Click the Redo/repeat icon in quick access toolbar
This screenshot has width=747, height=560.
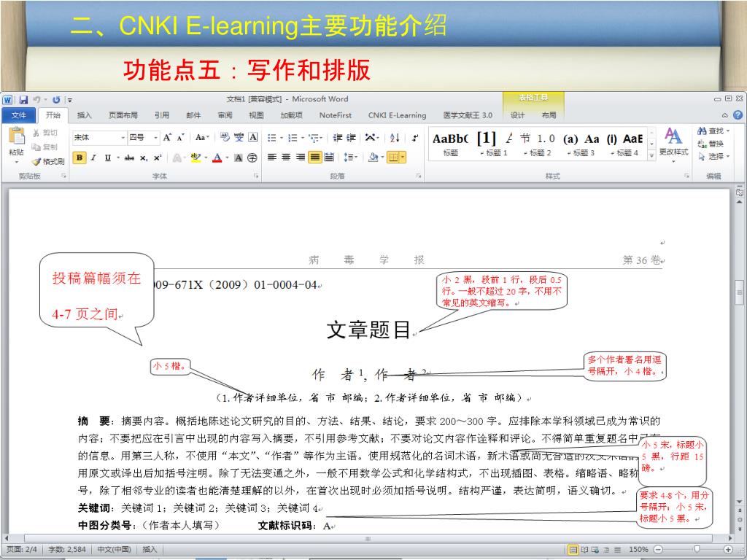tap(56, 99)
